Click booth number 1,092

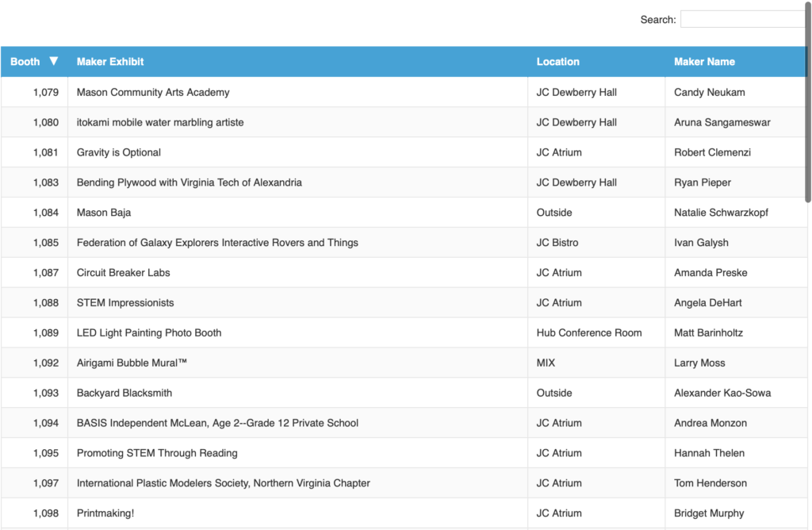pos(45,363)
